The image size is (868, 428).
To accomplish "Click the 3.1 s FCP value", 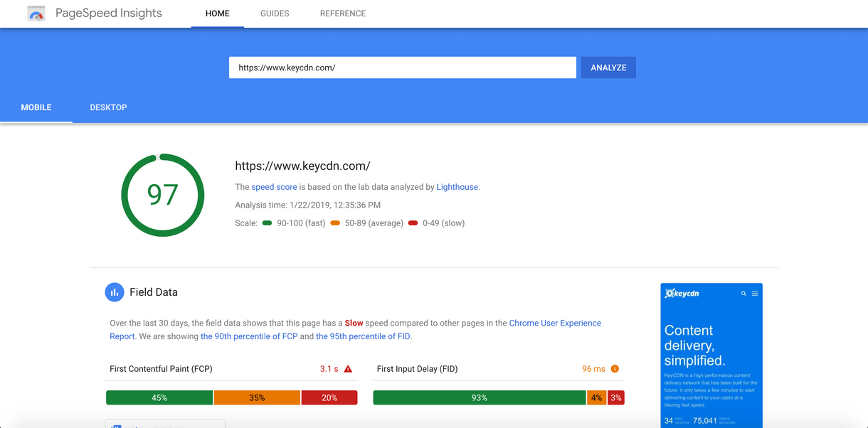I will tap(329, 369).
